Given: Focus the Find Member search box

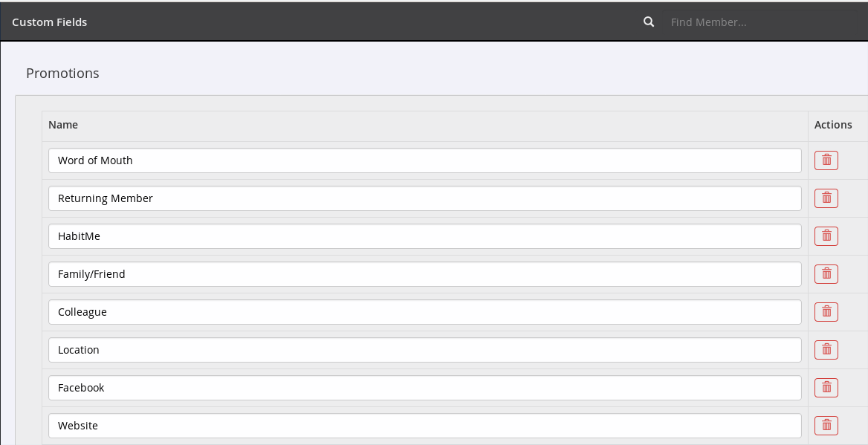Looking at the screenshot, I should pos(758,22).
